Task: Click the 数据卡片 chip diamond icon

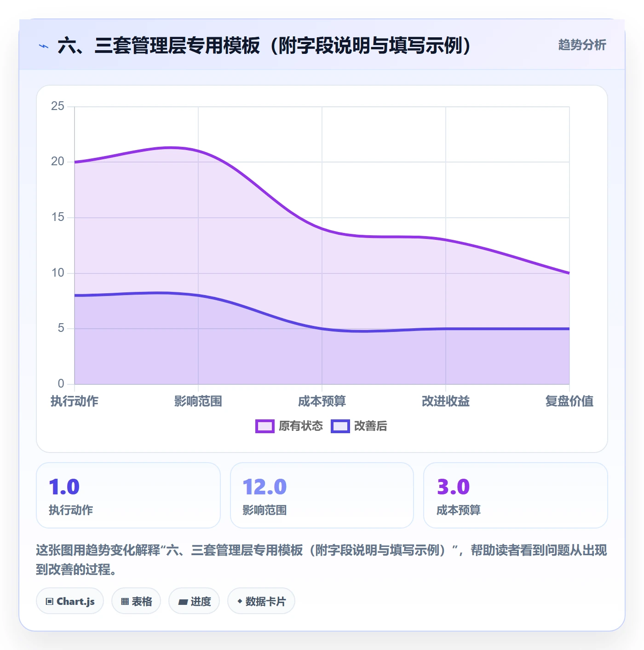Action: click(x=240, y=601)
